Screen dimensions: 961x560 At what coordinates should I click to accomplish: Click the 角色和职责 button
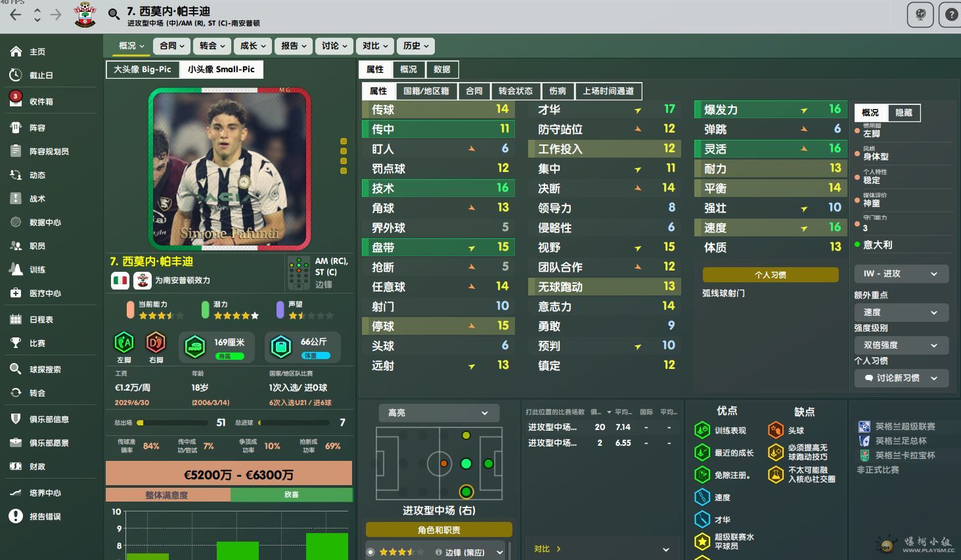coord(439,530)
